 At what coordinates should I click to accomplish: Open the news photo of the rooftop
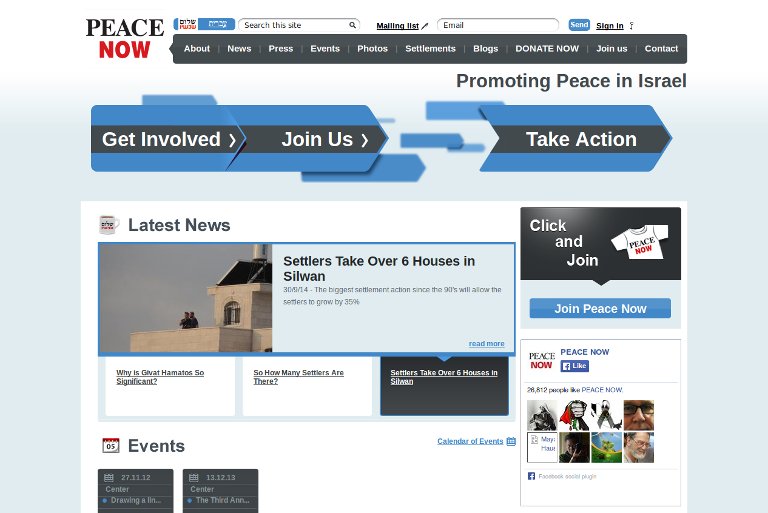coord(186,298)
